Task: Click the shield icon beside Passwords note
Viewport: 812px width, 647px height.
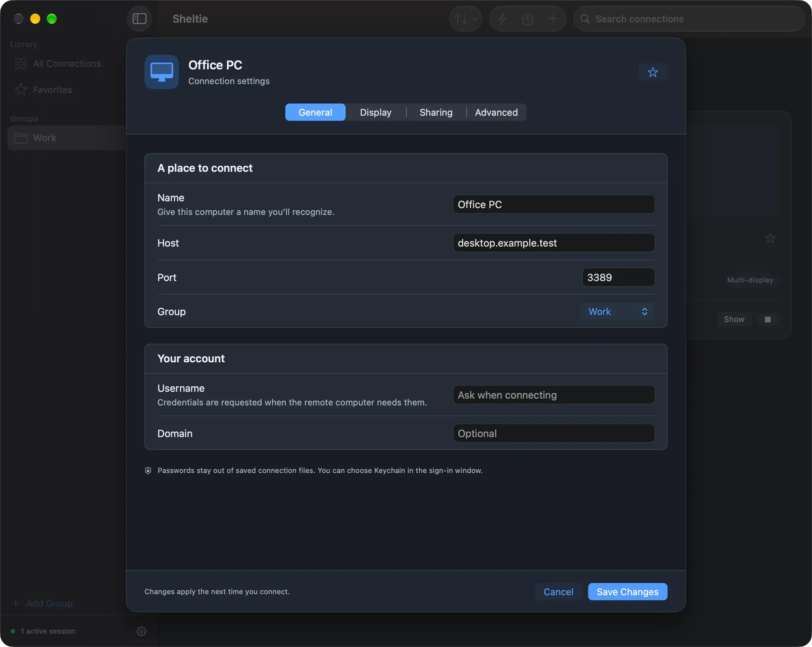Action: point(148,470)
